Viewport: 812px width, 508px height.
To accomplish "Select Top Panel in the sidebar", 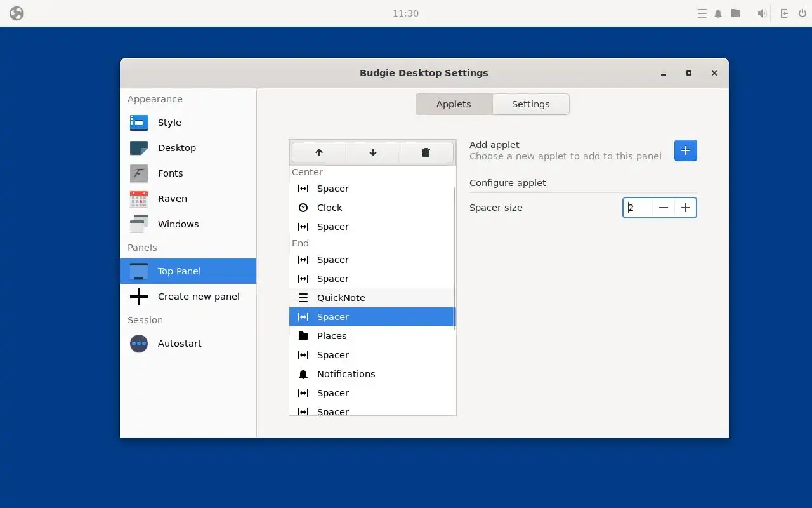I will coord(188,271).
